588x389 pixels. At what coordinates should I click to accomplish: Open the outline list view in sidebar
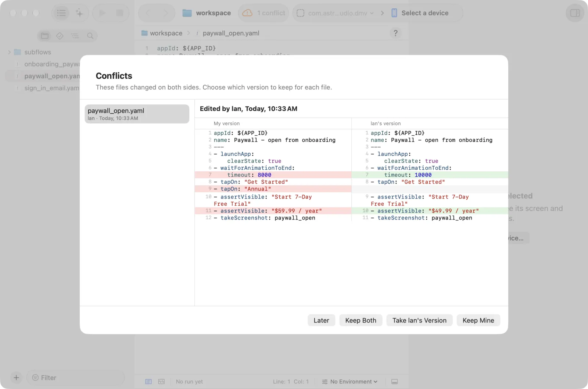click(75, 36)
